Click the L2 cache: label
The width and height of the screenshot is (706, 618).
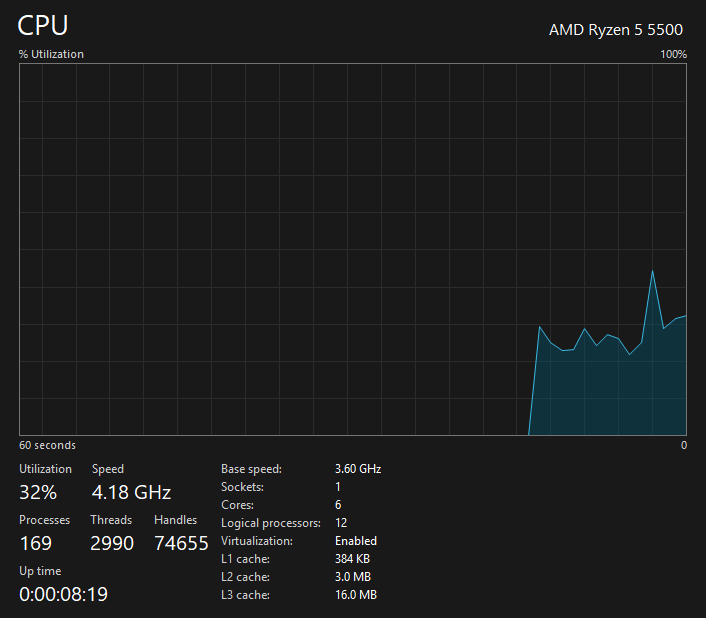pyautogui.click(x=245, y=577)
